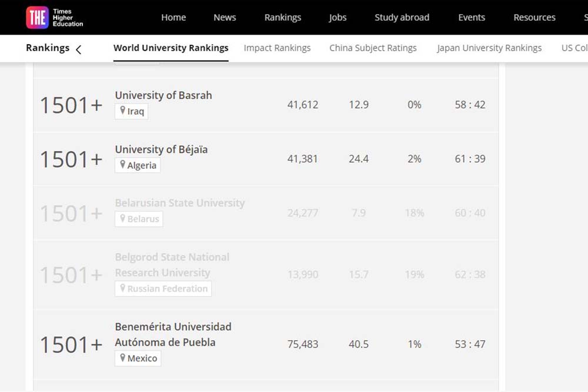
Task: Click the Times Higher Education logo
Action: pos(55,18)
